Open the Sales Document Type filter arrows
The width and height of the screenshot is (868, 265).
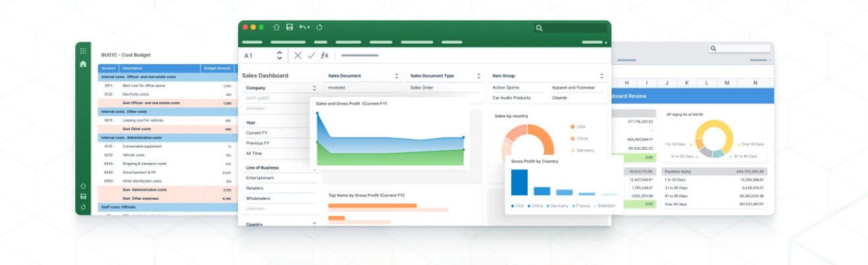point(479,76)
